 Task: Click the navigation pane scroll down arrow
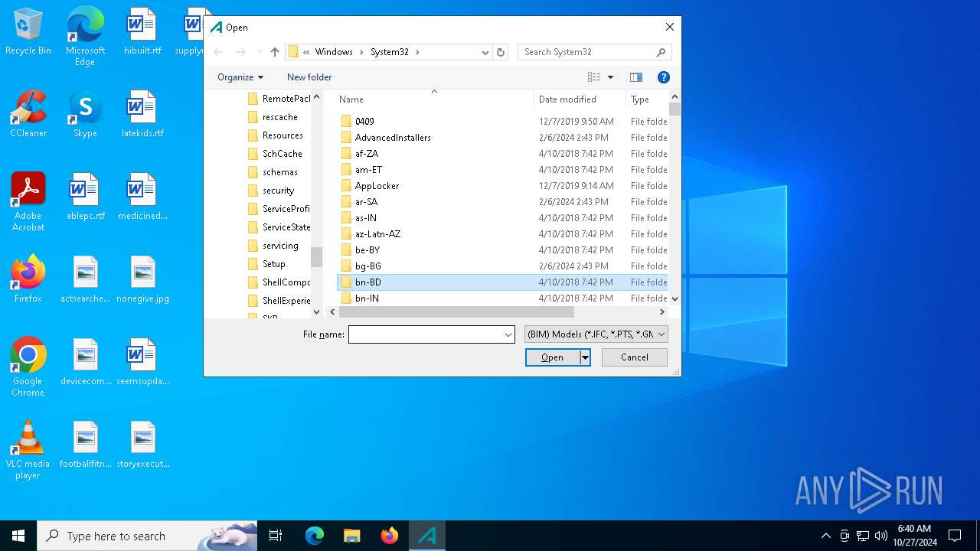pyautogui.click(x=317, y=312)
